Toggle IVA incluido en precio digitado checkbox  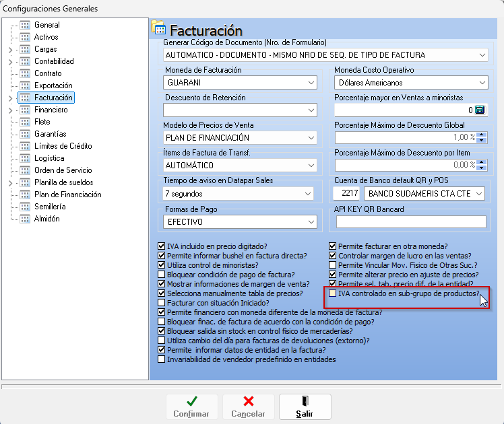(x=161, y=246)
